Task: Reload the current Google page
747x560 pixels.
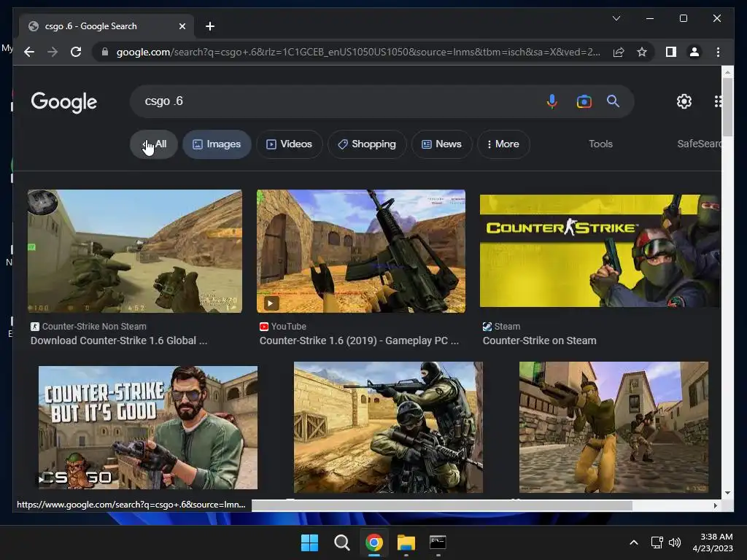Action: pos(76,52)
